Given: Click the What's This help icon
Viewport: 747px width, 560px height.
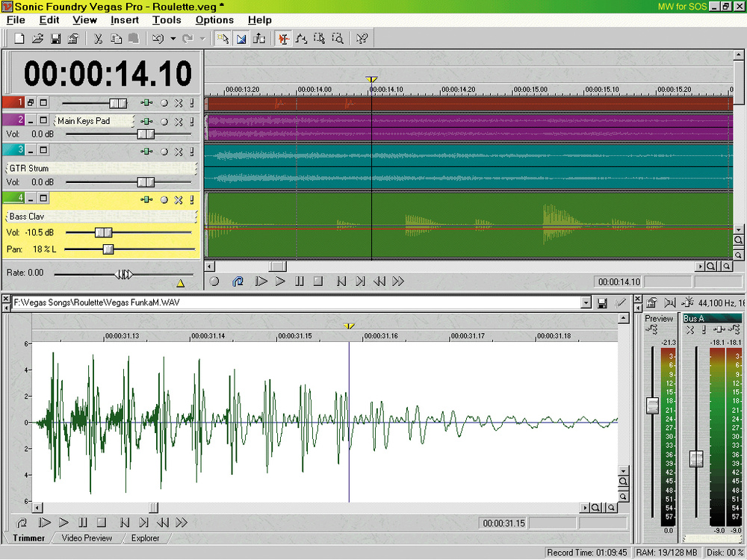Looking at the screenshot, I should (362, 39).
